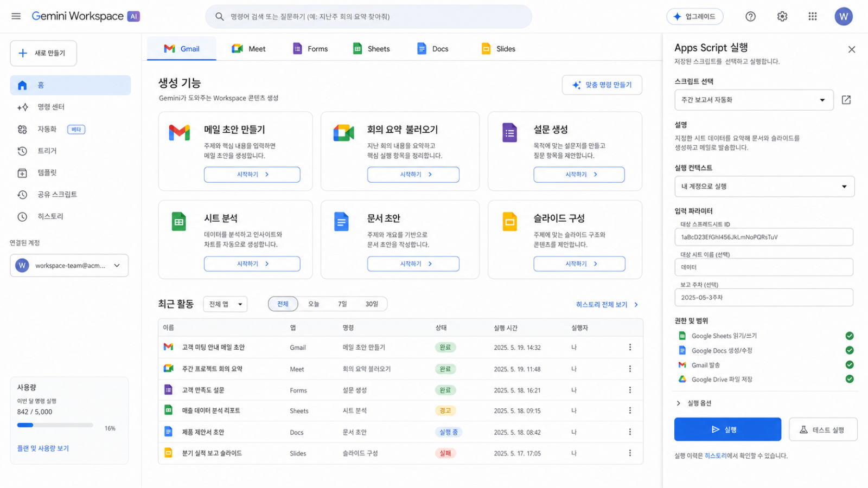Click the 대상 스프레드시트 ID field
The height and width of the screenshot is (488, 868).
click(764, 237)
